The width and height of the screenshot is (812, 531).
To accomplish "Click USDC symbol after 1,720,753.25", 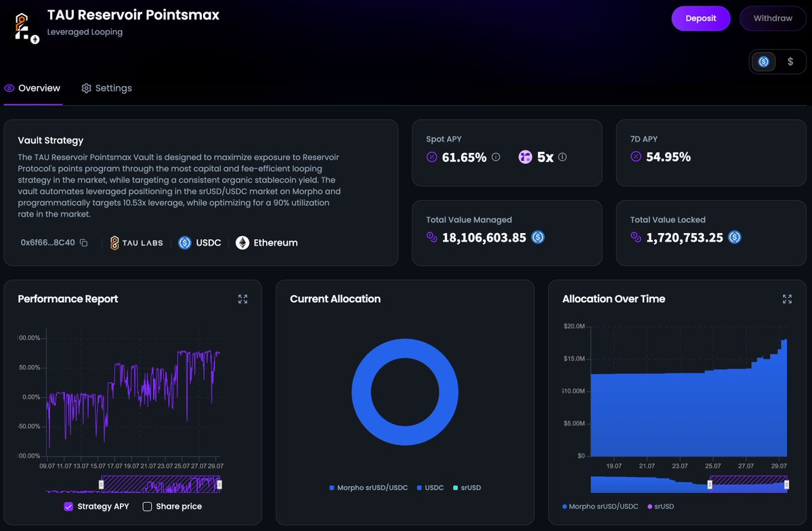I will click(734, 237).
